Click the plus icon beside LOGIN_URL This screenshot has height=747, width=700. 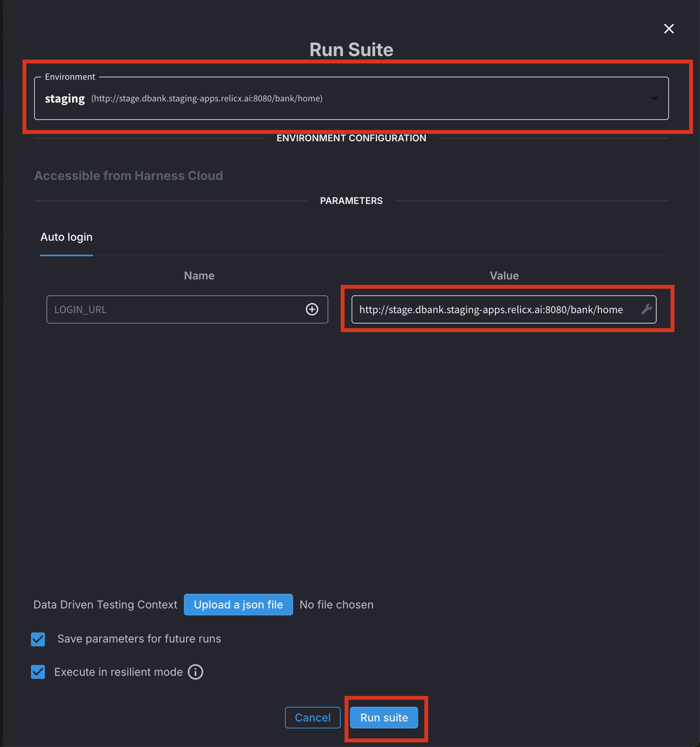312,309
